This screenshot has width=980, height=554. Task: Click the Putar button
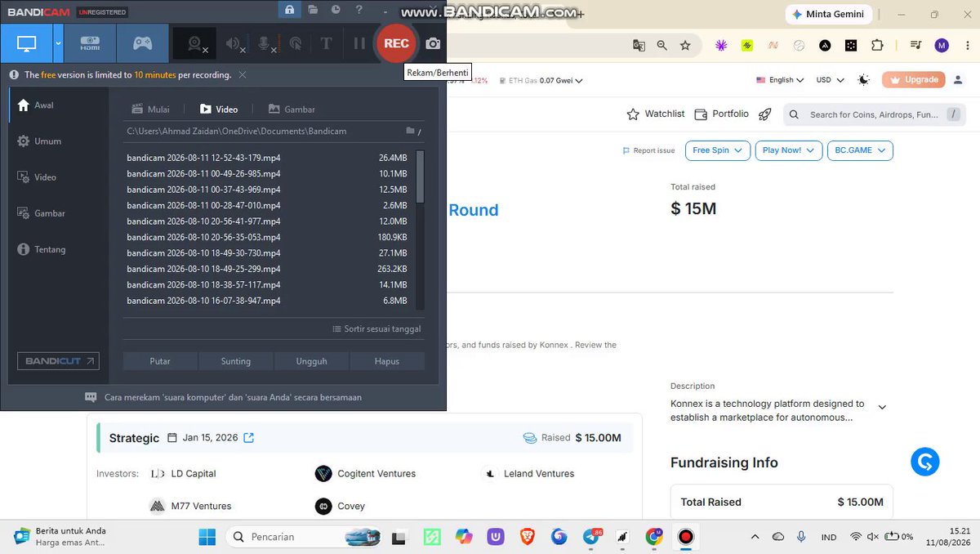(160, 361)
